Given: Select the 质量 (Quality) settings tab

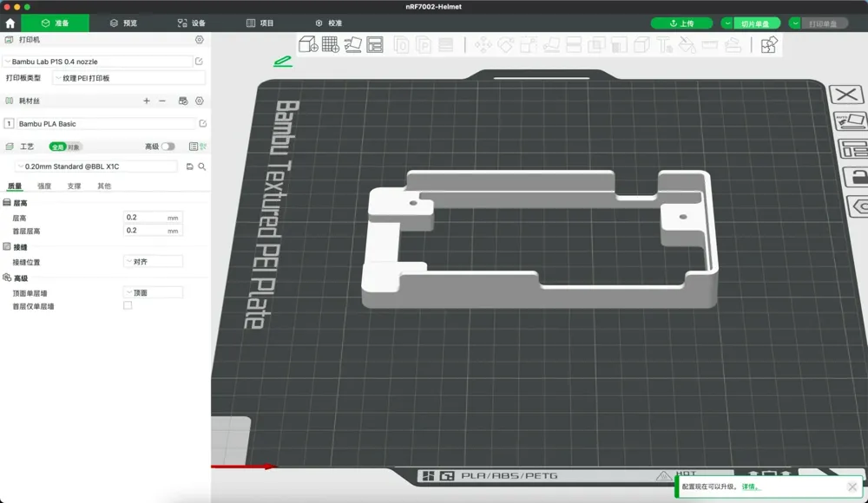Looking at the screenshot, I should click(15, 186).
